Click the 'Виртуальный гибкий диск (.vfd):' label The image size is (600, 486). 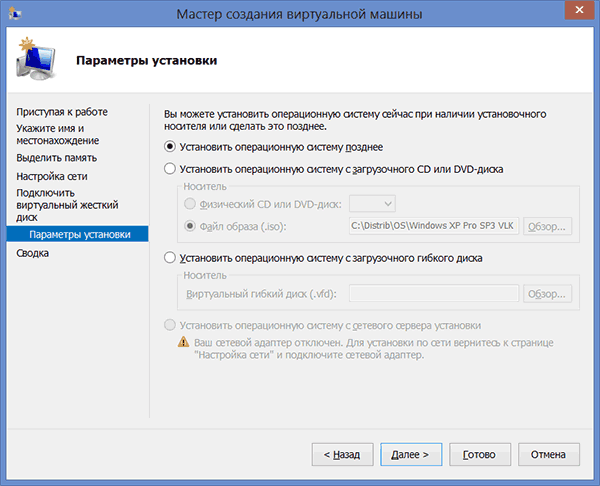[x=261, y=294]
